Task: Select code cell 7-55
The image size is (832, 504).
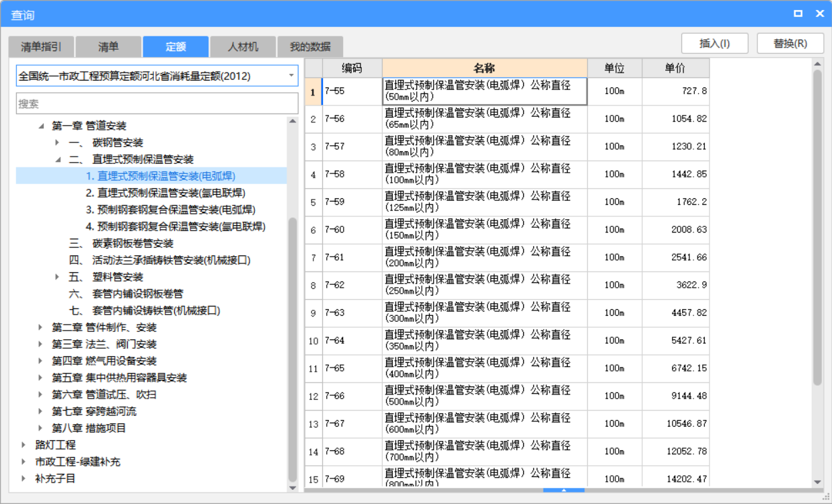Action: click(x=352, y=91)
